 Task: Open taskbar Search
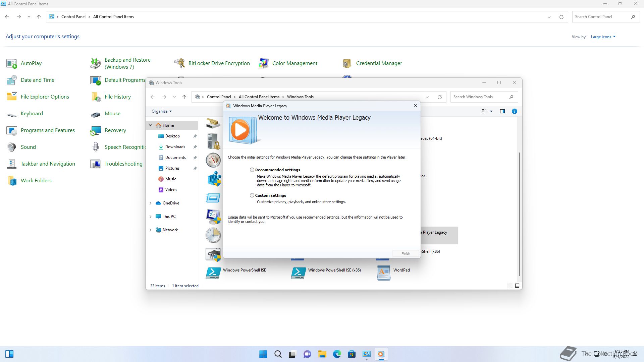(x=278, y=354)
